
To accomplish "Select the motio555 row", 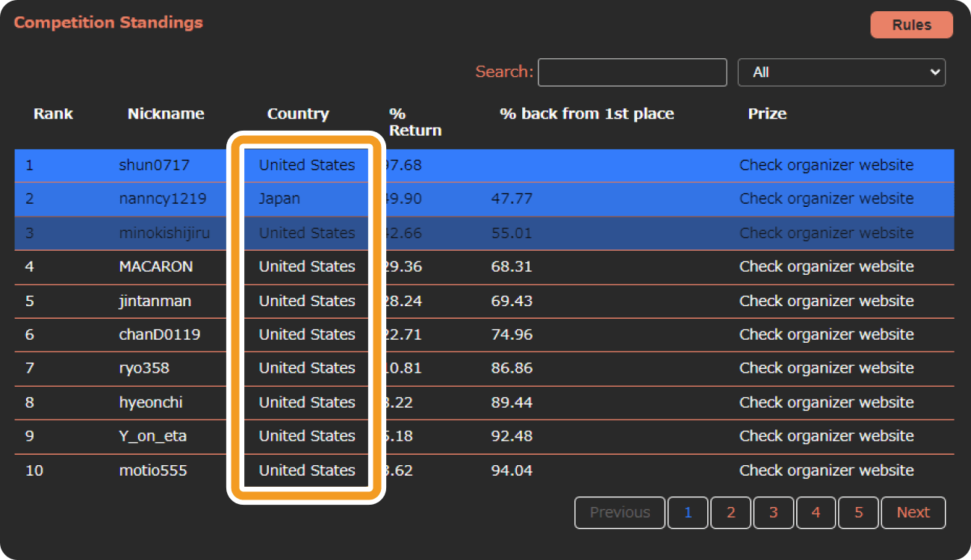I will pos(485,470).
